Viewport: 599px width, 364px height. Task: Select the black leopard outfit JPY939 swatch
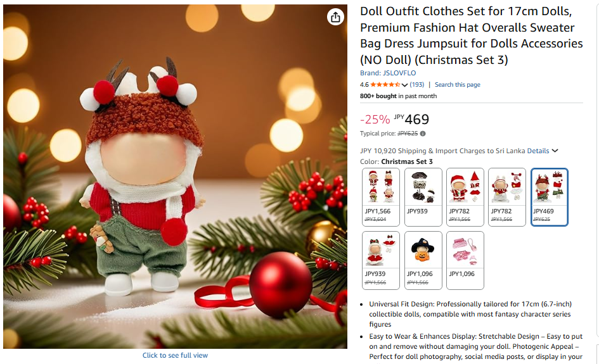[423, 197]
